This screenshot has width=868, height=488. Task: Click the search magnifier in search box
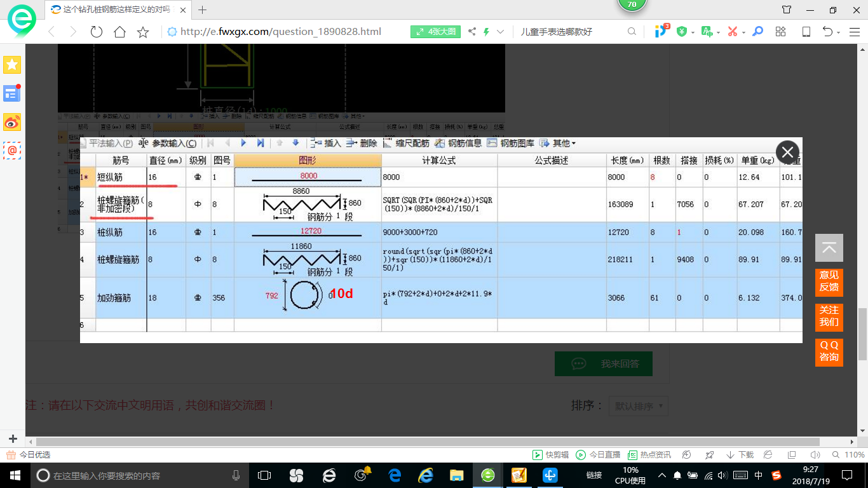tap(632, 31)
